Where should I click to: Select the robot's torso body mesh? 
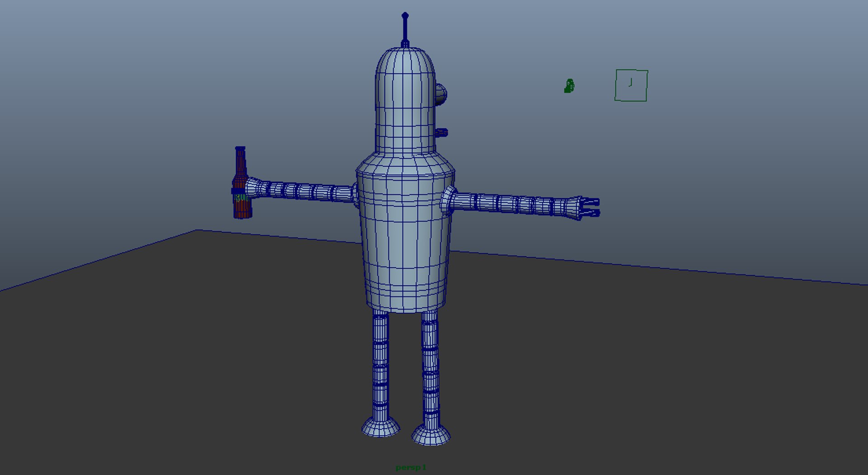pyautogui.click(x=405, y=233)
